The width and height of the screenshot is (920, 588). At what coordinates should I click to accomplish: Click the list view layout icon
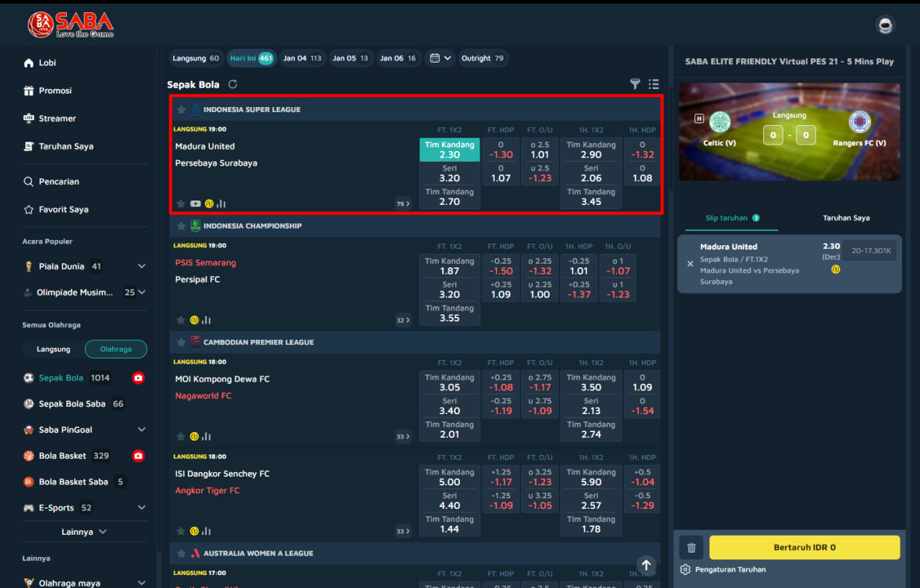[653, 85]
